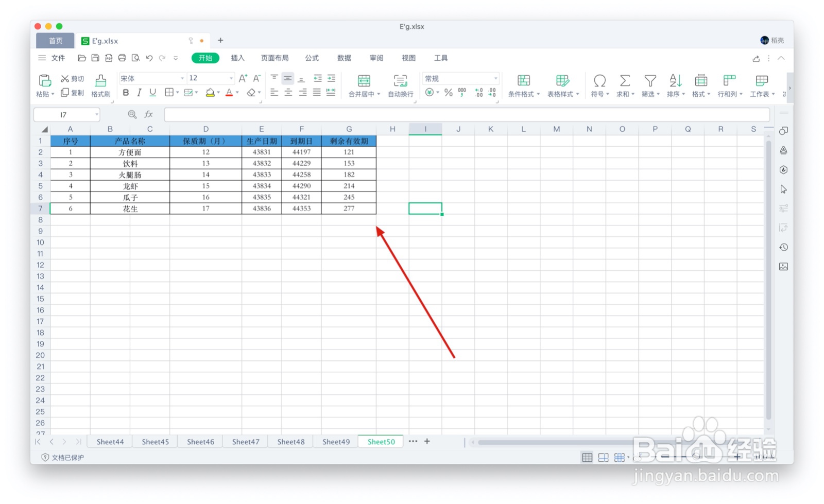824x504 pixels.
Task: Expand the cell name box dropdown arrow
Action: (x=96, y=114)
